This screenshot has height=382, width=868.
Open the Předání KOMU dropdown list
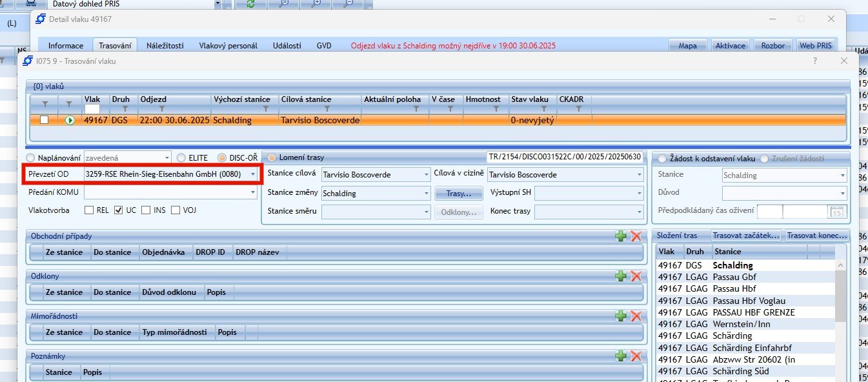pyautogui.click(x=252, y=192)
